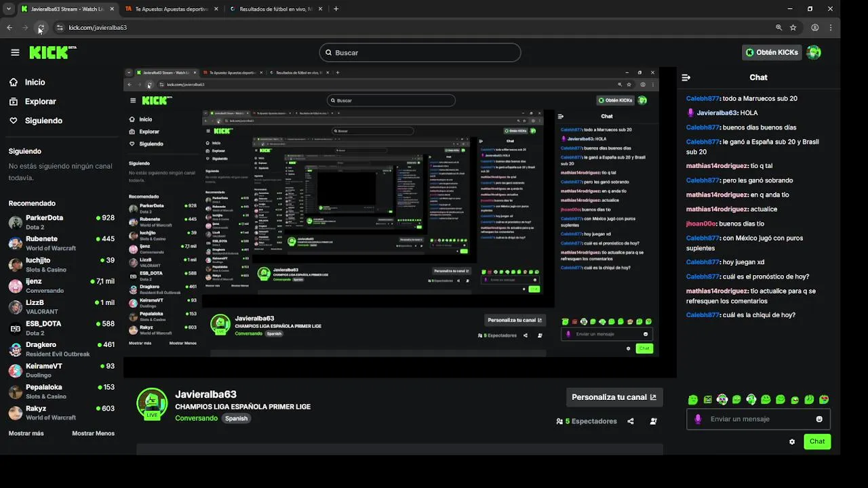Click the browser forward arrow
Viewport: 868px width, 488px height.
coord(25,27)
